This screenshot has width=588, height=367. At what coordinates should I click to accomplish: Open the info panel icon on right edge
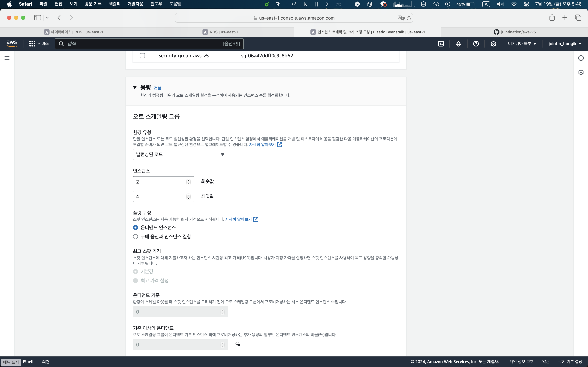[x=581, y=58]
